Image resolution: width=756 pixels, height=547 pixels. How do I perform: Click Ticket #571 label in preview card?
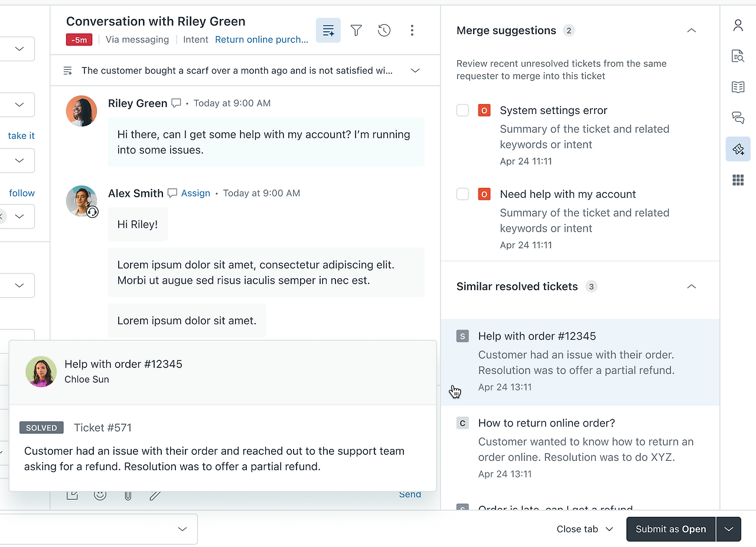[103, 428]
